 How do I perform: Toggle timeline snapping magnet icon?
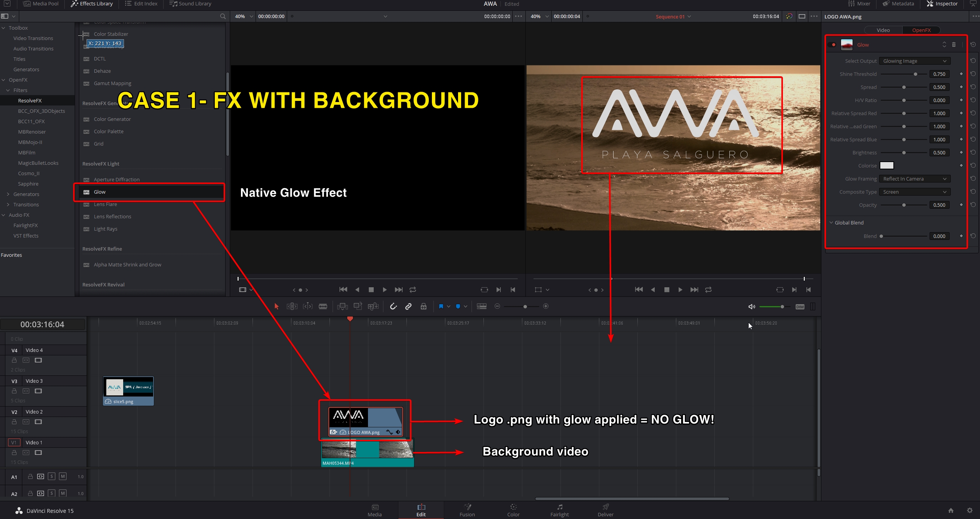393,306
